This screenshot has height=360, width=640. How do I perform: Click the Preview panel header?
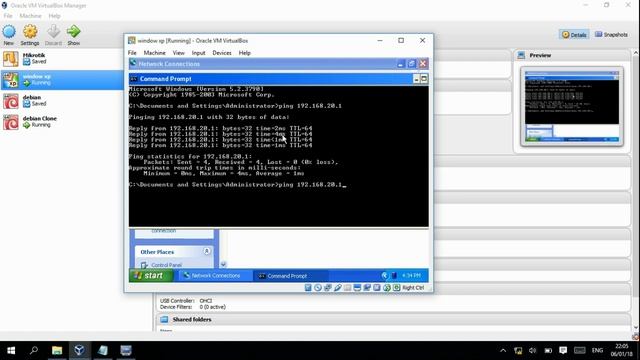pyautogui.click(x=572, y=55)
